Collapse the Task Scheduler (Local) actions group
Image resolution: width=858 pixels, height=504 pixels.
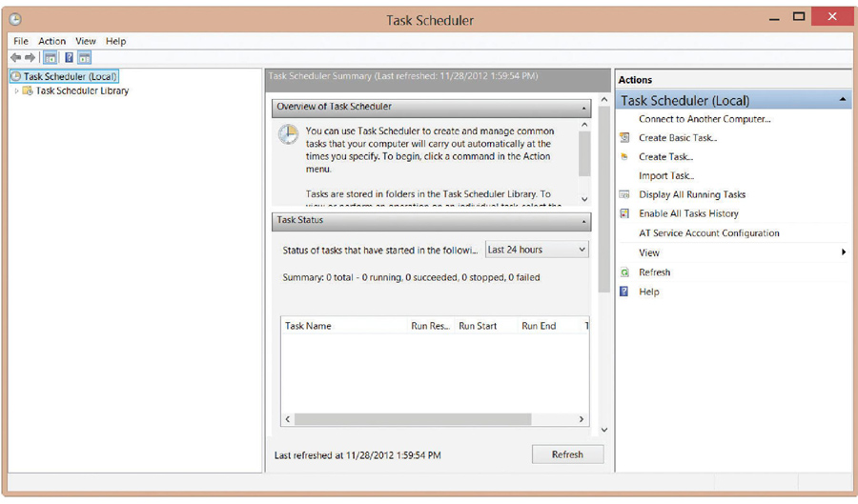click(x=843, y=100)
